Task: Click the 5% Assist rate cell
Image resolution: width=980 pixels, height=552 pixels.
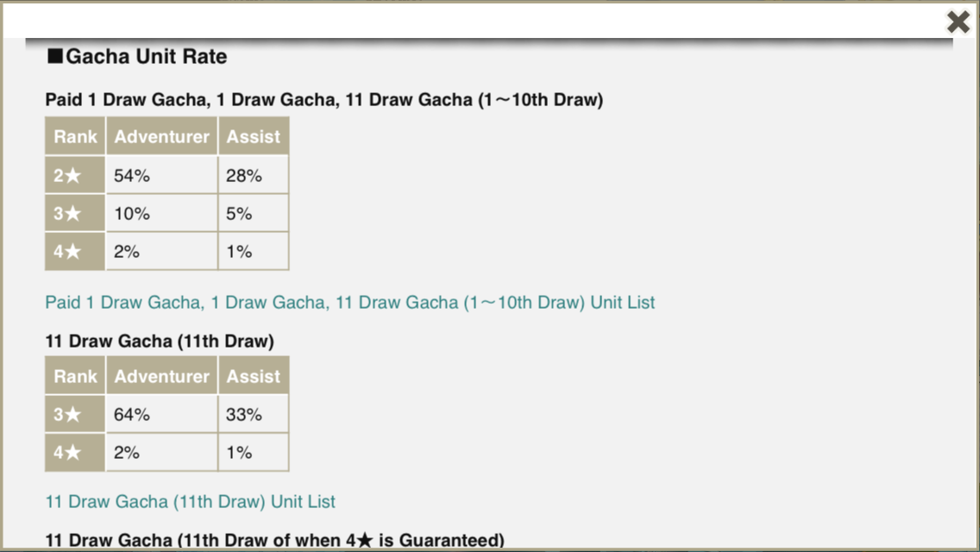Action: (253, 214)
